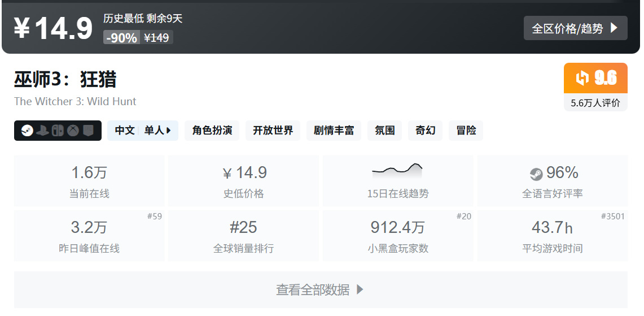Open 全区价格/趋势 regional price trends
The image size is (644, 316).
(575, 28)
